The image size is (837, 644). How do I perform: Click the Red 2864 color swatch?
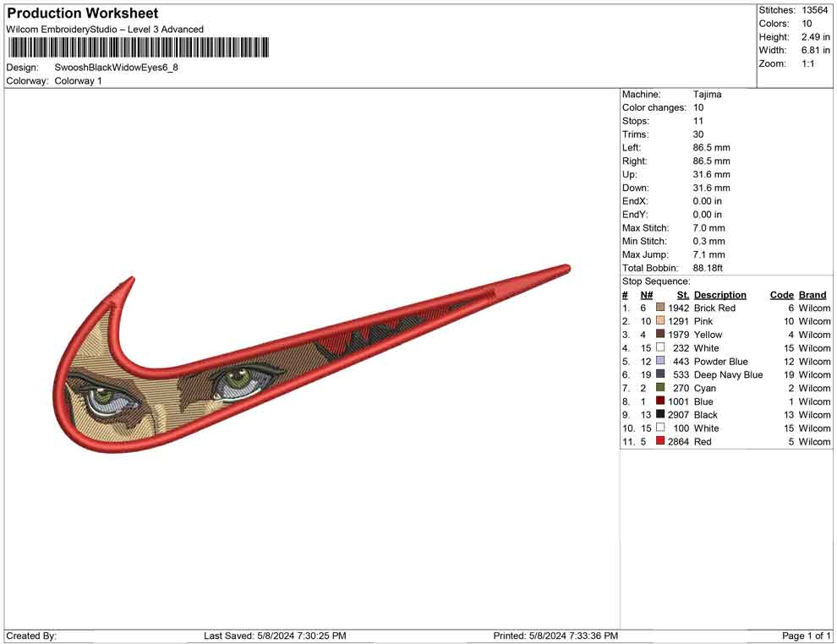[x=660, y=440]
